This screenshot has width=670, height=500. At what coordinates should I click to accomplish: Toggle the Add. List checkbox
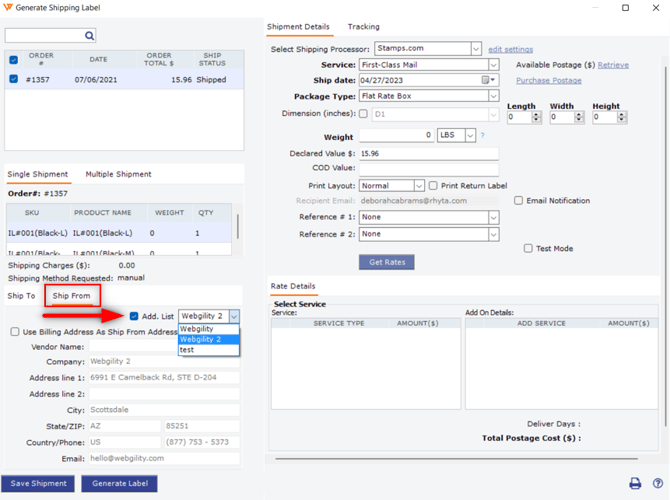point(134,317)
